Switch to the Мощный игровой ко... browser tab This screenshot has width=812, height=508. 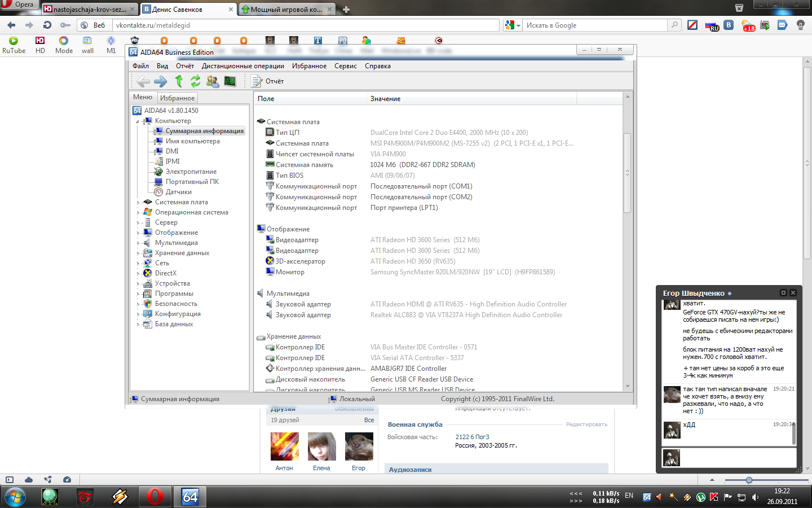pos(286,10)
